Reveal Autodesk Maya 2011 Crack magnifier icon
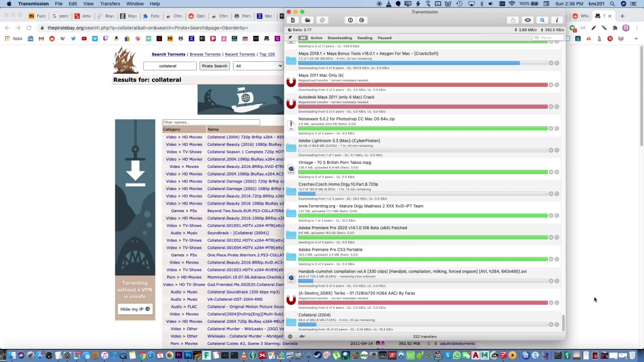Viewport: 644px width, 362px height. tap(557, 107)
